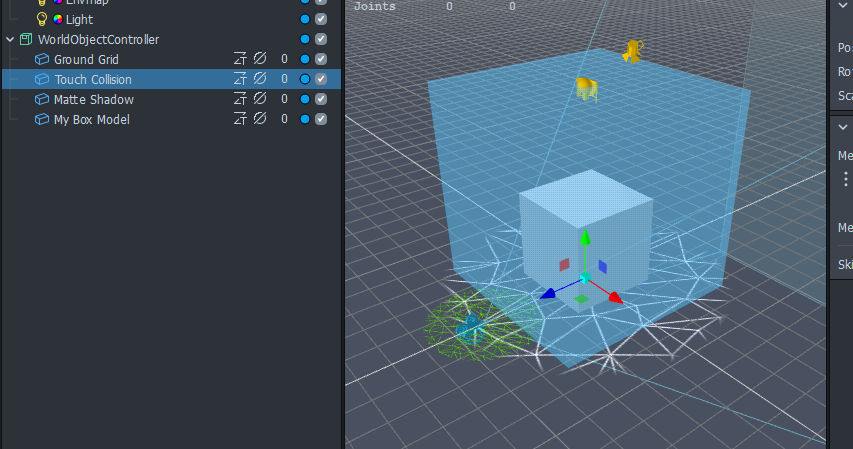The image size is (853, 449).
Task: Click the My Box Model value 0
Action: pyautogui.click(x=284, y=119)
